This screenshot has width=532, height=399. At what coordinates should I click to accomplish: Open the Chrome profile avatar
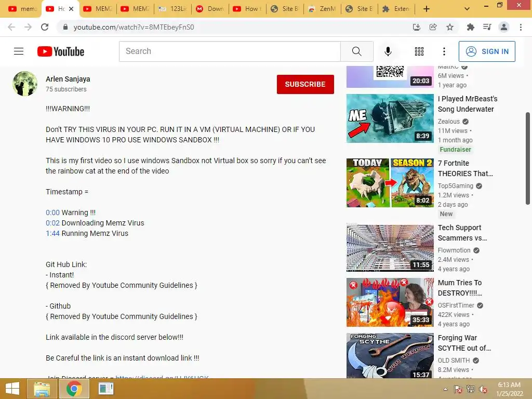click(x=504, y=27)
